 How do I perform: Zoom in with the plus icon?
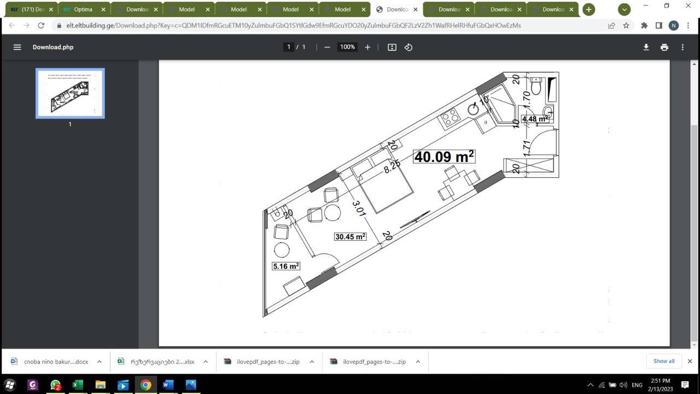(x=367, y=47)
